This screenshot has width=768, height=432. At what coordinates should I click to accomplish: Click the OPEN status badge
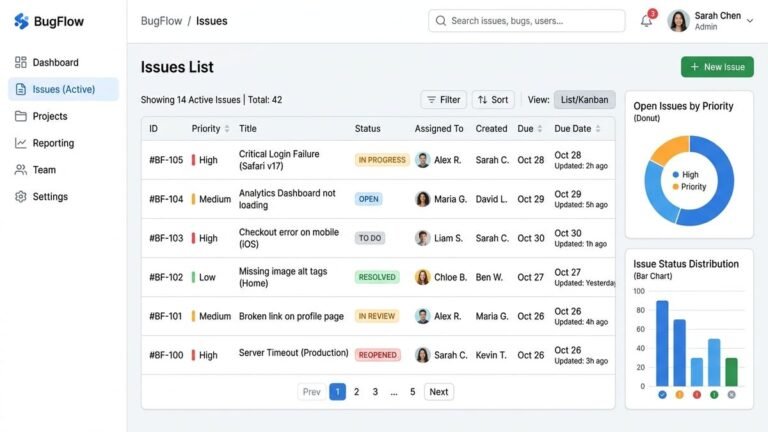click(368, 199)
